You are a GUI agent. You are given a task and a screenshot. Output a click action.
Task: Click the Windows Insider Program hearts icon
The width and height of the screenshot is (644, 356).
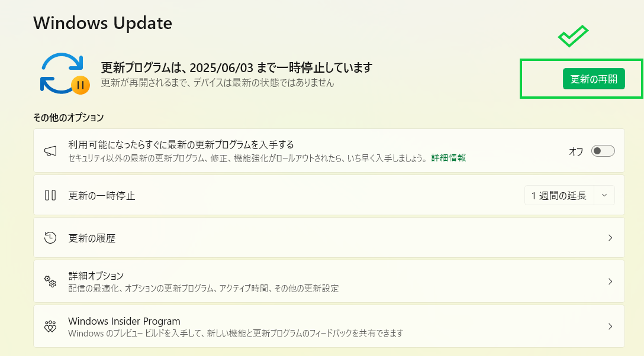[x=50, y=326]
